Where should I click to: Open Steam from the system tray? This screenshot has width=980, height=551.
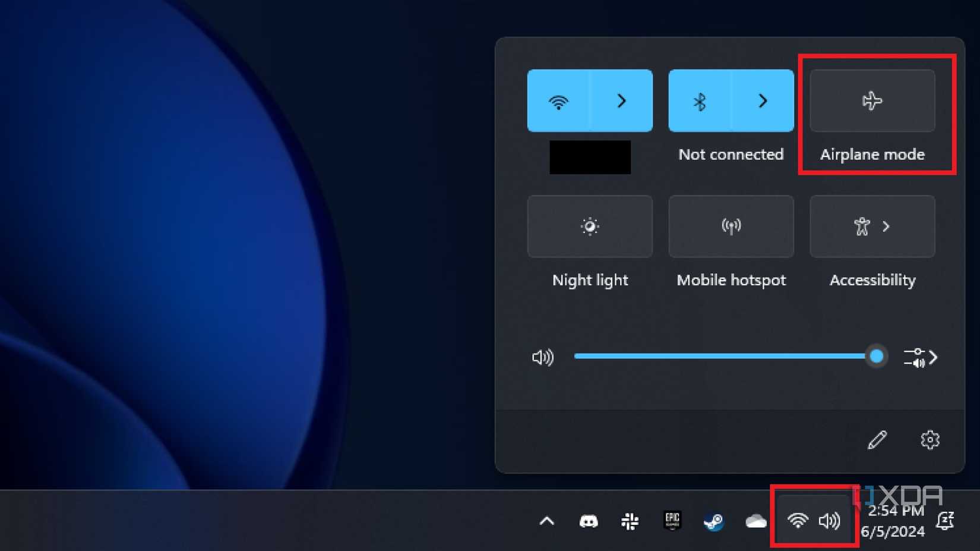point(713,521)
